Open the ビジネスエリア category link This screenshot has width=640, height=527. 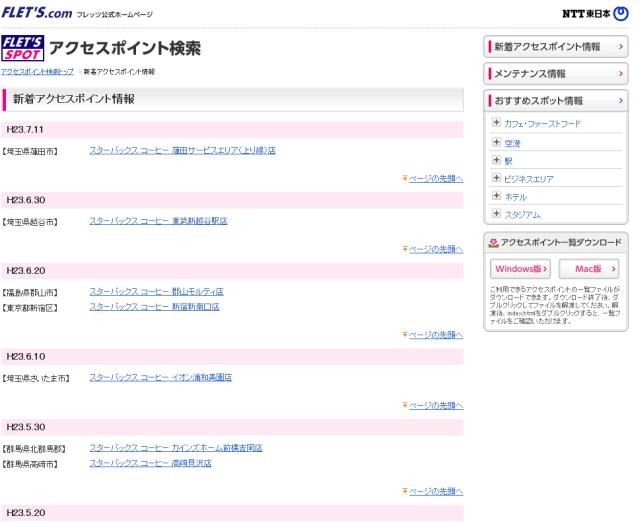529,179
